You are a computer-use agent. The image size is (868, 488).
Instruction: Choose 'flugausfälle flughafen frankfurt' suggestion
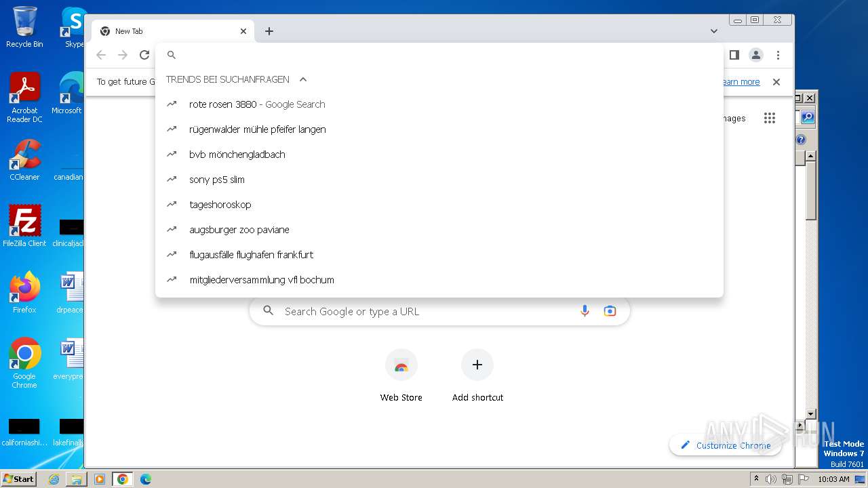439,255
